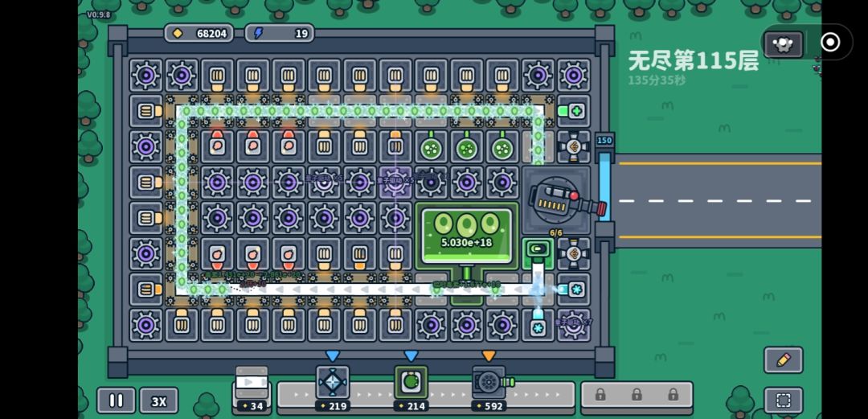The width and height of the screenshot is (868, 419).
Task: Click the blue marker above the 219 item
Action: (332, 355)
